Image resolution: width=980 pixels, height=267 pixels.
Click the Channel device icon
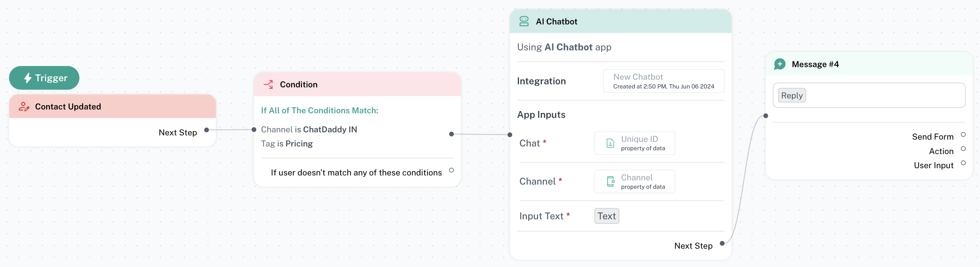click(x=610, y=182)
